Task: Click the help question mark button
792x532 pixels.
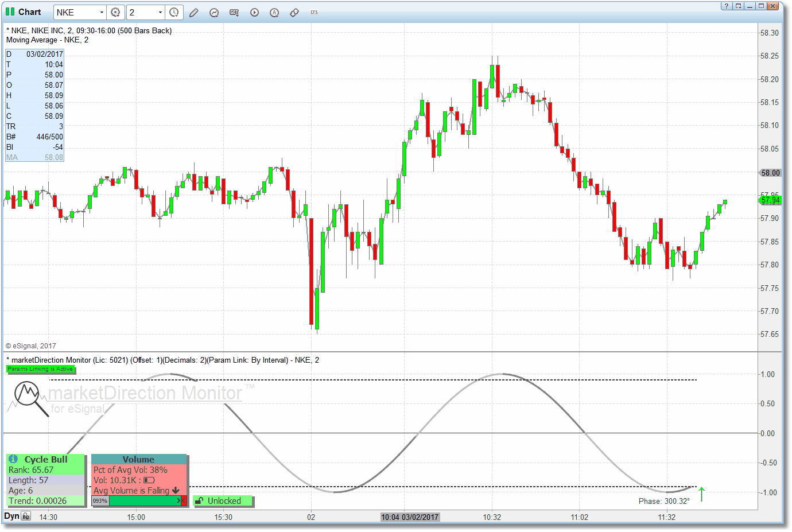Action: [727, 6]
